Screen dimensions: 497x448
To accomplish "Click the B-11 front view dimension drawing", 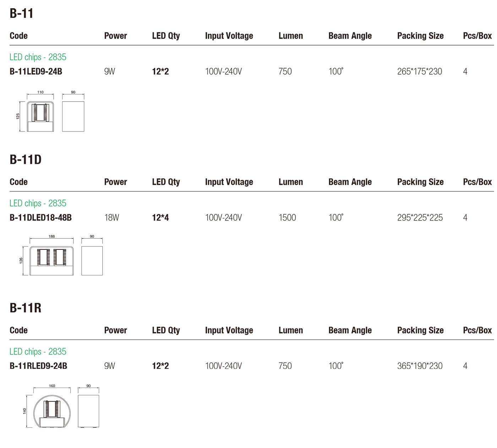I will [x=35, y=112].
